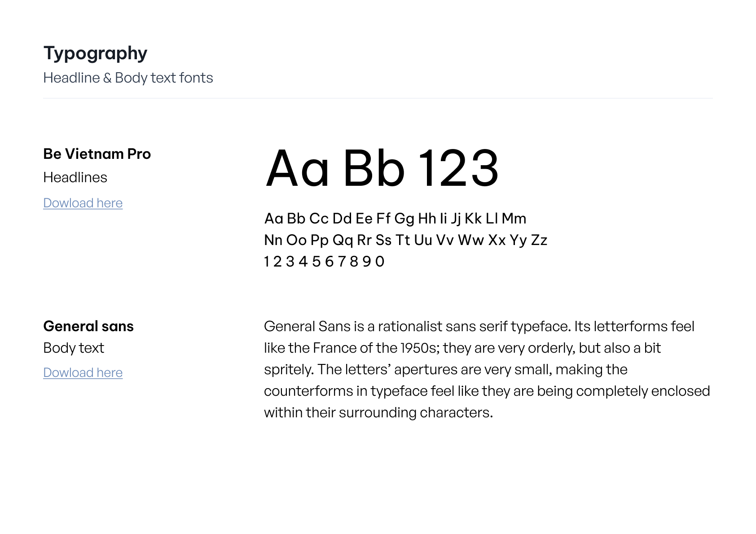Click the Download here link under Headlines
The image size is (756, 534).
click(x=83, y=203)
